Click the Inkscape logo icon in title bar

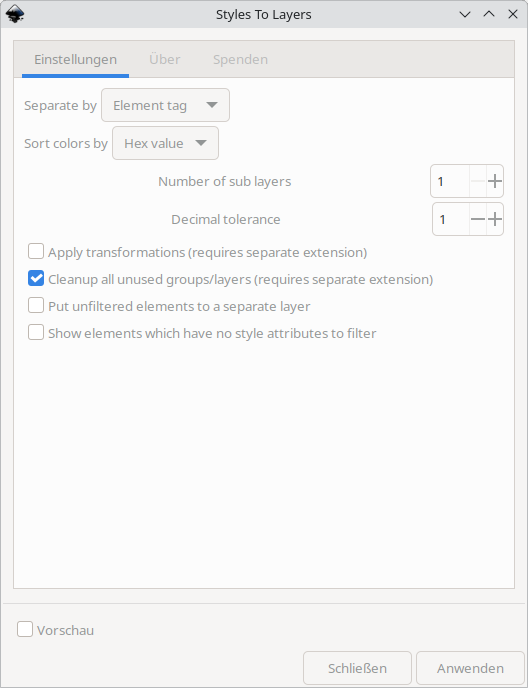(x=15, y=14)
